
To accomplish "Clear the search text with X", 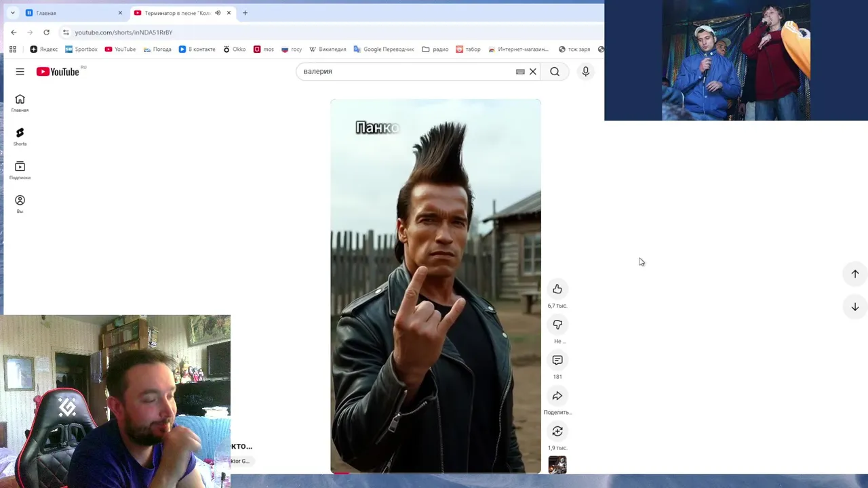I will pyautogui.click(x=533, y=71).
